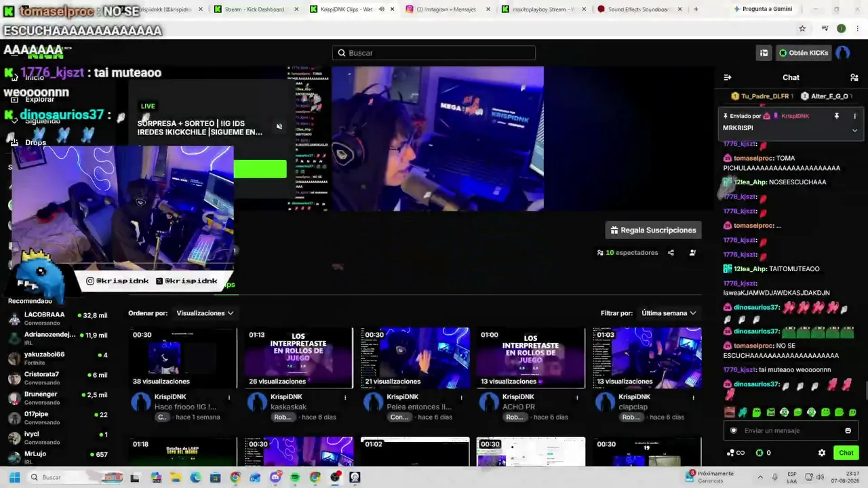This screenshot has width=868, height=488.
Task: Click the channel points icon below chat input
Action: pos(736,453)
